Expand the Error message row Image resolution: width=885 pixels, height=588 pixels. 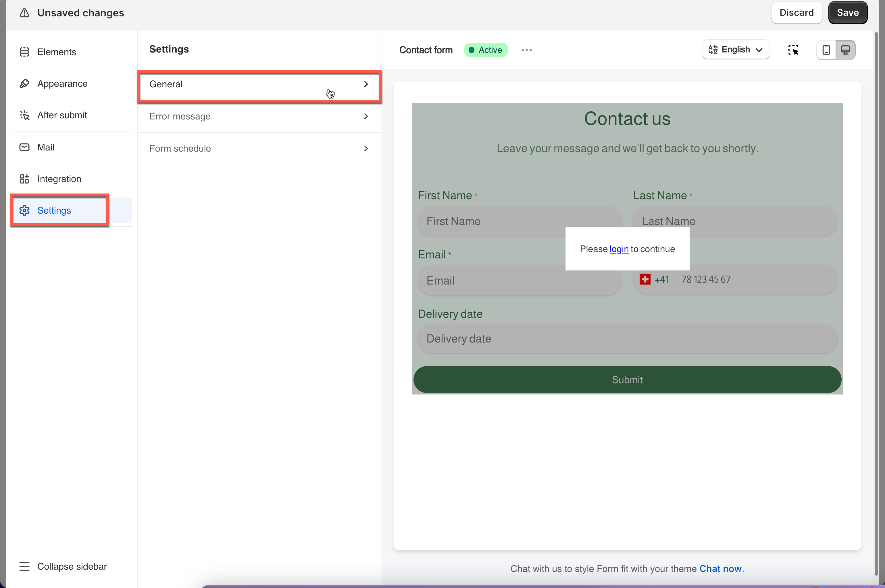pos(259,116)
